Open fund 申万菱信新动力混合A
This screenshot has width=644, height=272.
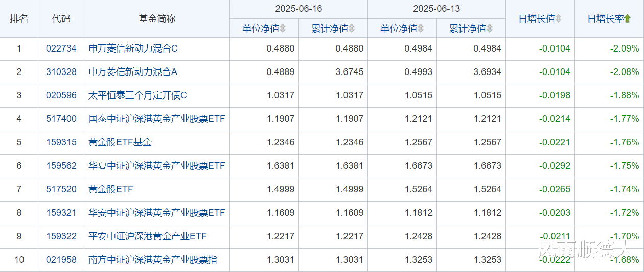point(133,72)
